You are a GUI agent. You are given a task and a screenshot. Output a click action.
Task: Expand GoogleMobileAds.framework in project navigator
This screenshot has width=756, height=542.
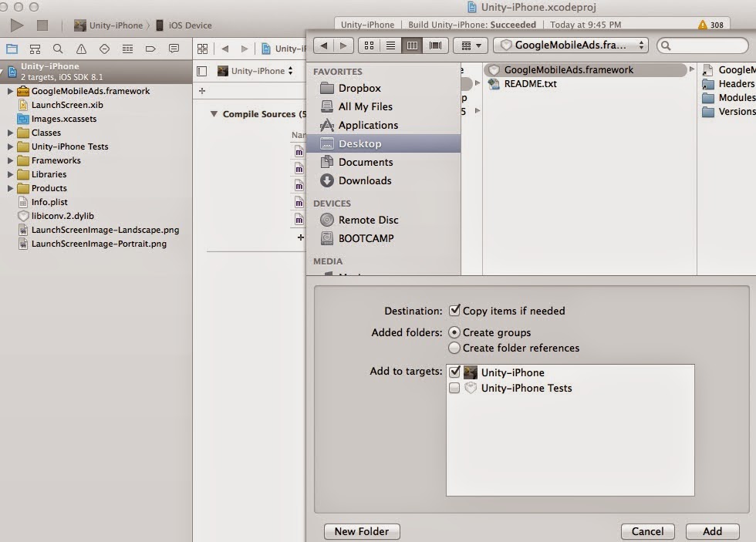pos(9,91)
